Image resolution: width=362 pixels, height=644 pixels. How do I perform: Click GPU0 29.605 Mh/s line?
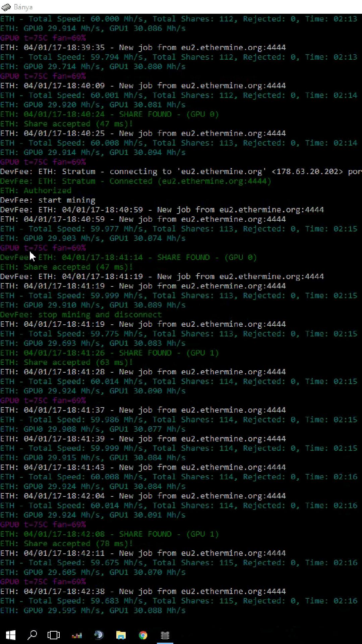pyautogui.click(x=93, y=572)
